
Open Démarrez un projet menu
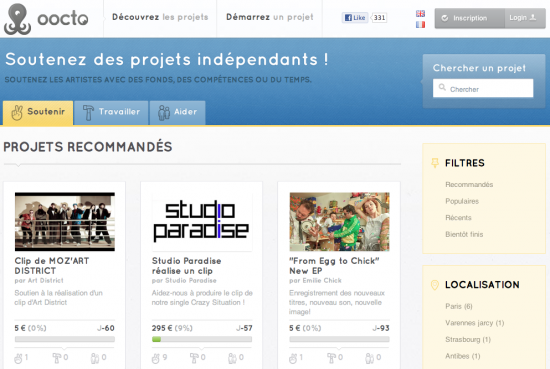269,17
